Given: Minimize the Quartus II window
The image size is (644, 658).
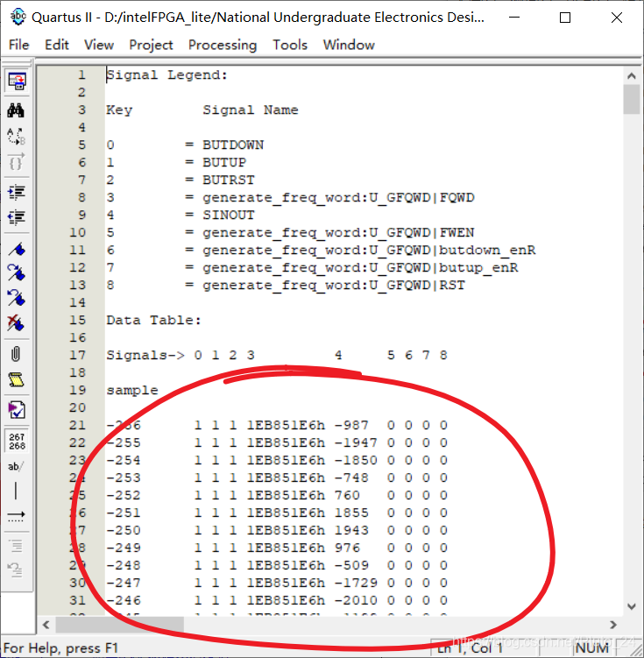Looking at the screenshot, I should tap(514, 18).
